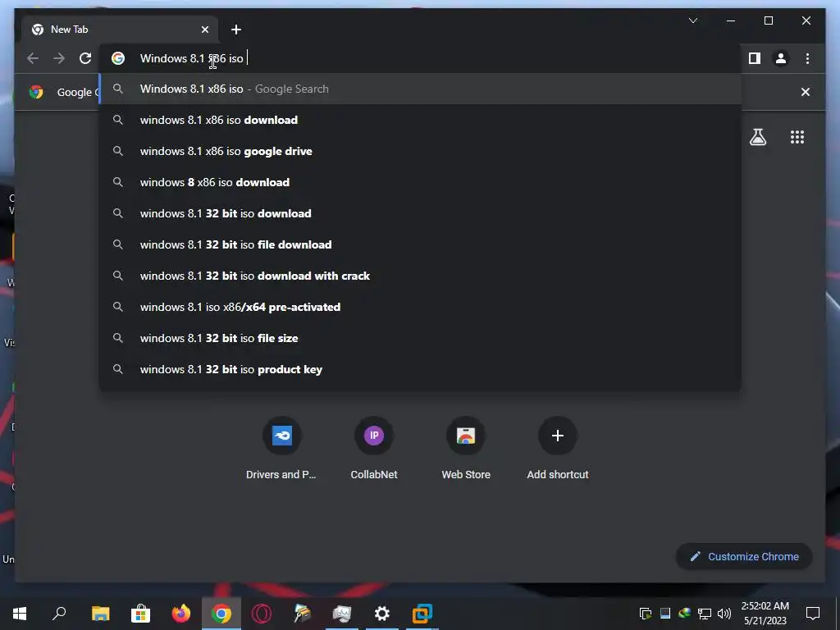Pick 'windows 8.1 iso x86/x64 pre-activated' suggestion
This screenshot has width=840, height=630.
point(421,307)
